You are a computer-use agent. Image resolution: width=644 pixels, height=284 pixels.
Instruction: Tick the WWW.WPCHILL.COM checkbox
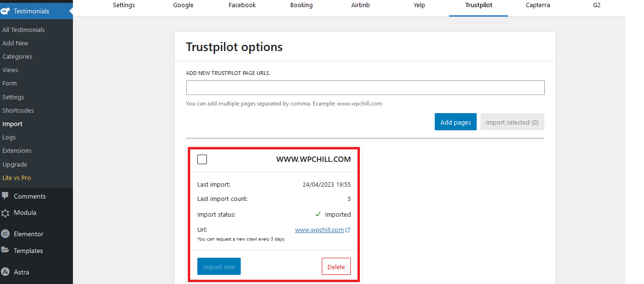point(202,159)
